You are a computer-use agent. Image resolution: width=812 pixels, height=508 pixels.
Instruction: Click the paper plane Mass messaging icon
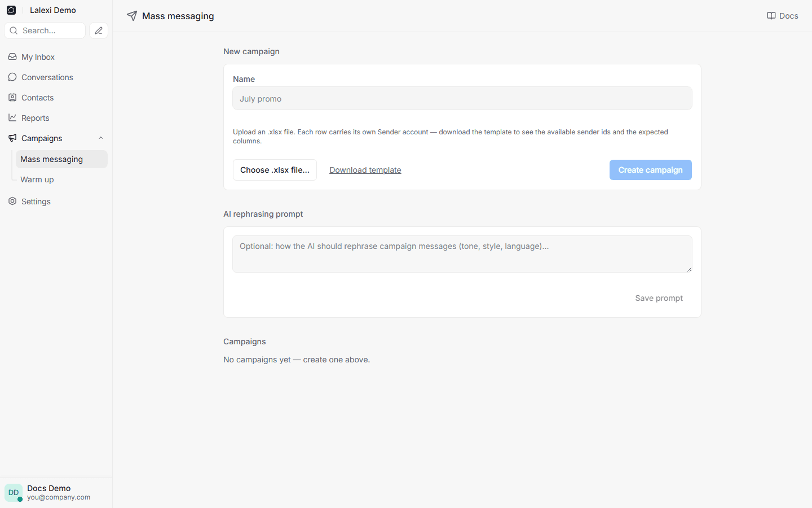(x=132, y=16)
